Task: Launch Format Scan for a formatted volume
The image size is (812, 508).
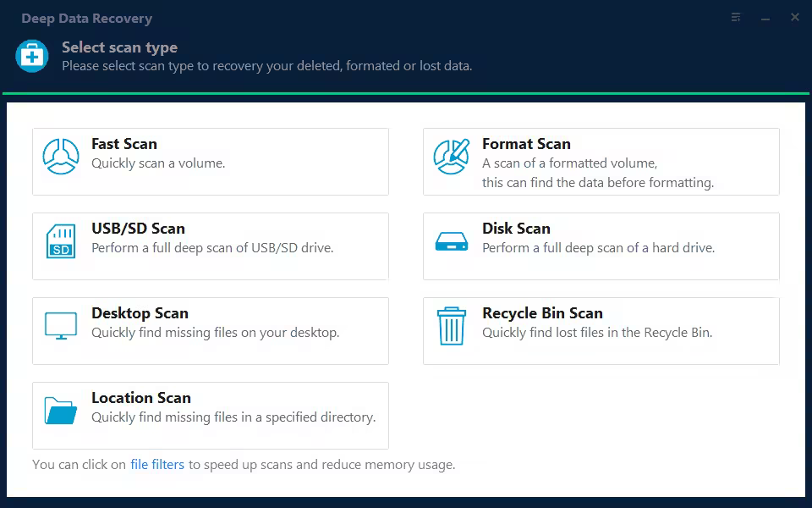Action: [601, 162]
